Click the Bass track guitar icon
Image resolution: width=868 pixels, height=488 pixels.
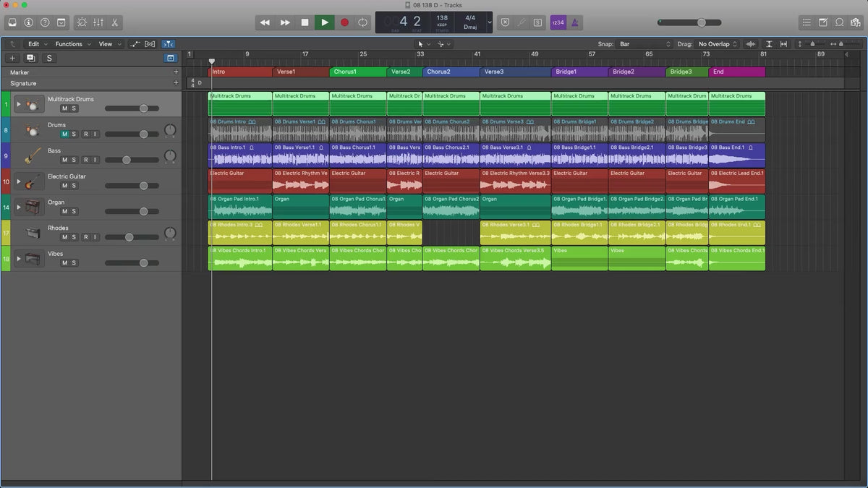(33, 156)
